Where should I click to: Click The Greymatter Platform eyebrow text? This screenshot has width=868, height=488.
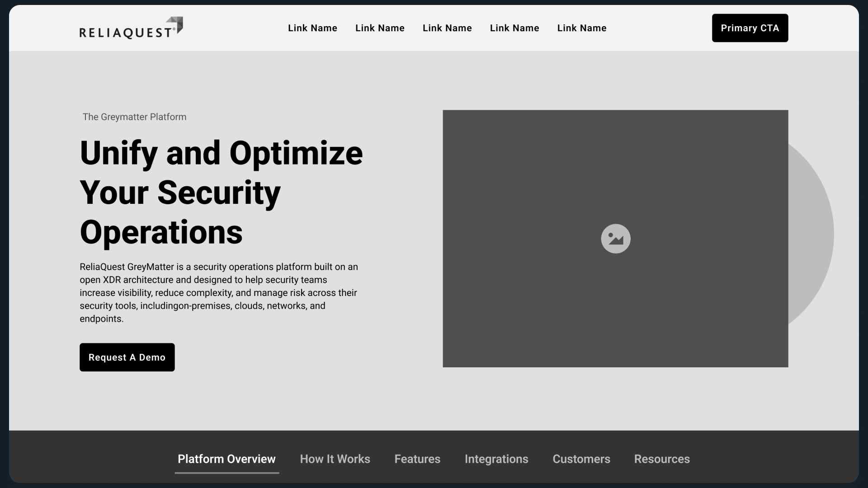pyautogui.click(x=134, y=117)
